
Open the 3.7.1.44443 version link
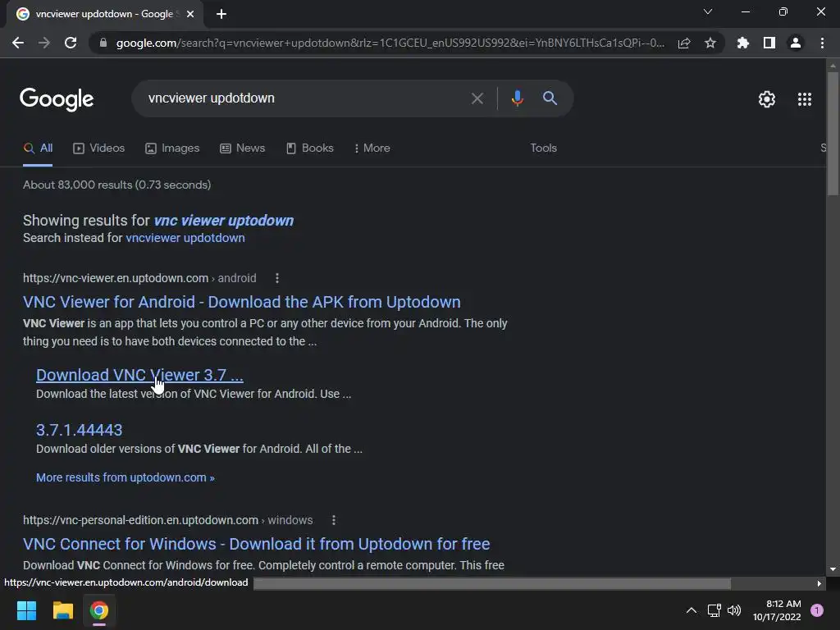click(80, 430)
